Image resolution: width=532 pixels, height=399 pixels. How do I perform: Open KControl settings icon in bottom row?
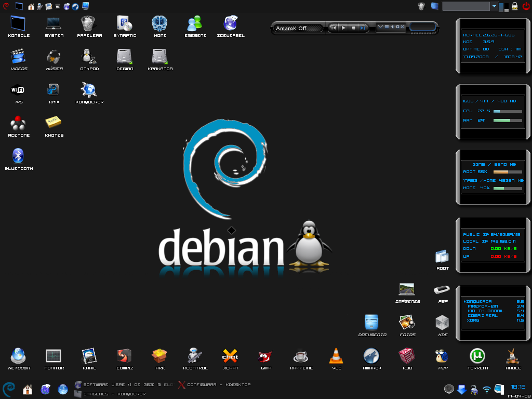195,356
